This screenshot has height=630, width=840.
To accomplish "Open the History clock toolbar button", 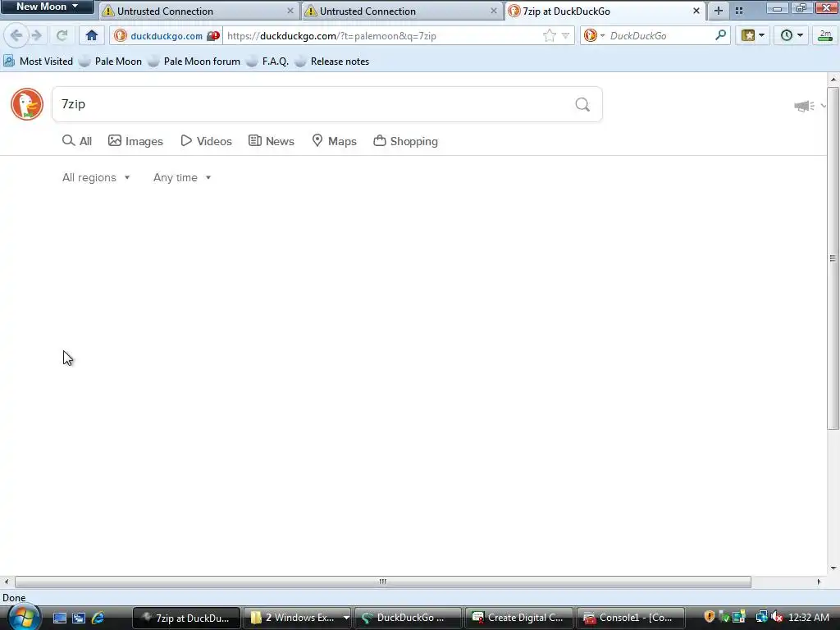I will click(x=792, y=36).
